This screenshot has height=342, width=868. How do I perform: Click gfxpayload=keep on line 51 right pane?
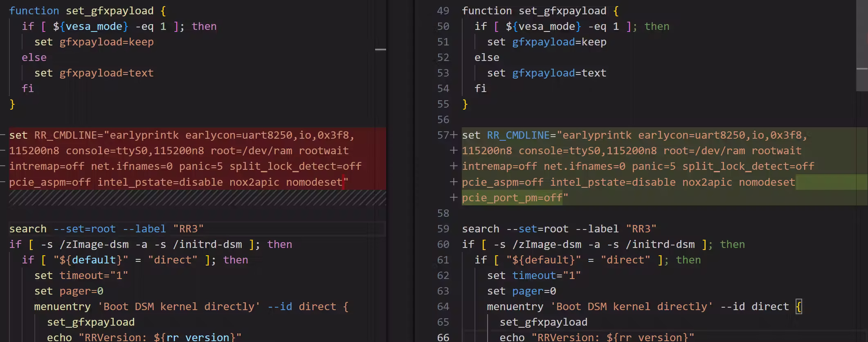tap(559, 42)
